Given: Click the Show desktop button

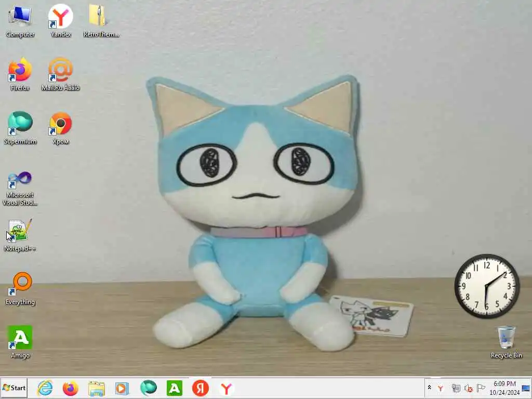Looking at the screenshot, I should (526, 388).
